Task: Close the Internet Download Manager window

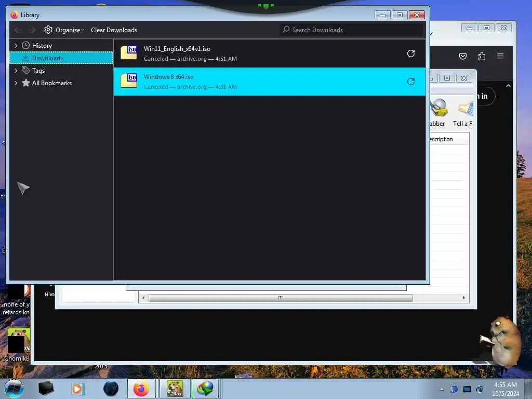Action: [464, 78]
